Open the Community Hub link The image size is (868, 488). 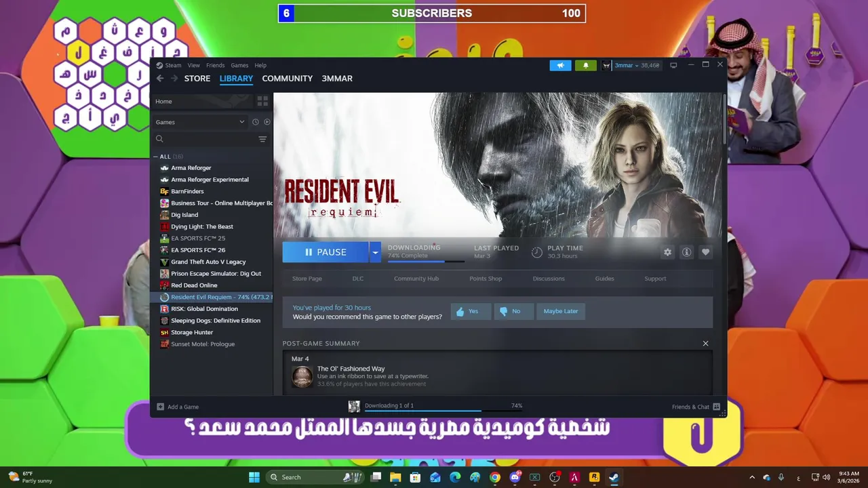416,279
